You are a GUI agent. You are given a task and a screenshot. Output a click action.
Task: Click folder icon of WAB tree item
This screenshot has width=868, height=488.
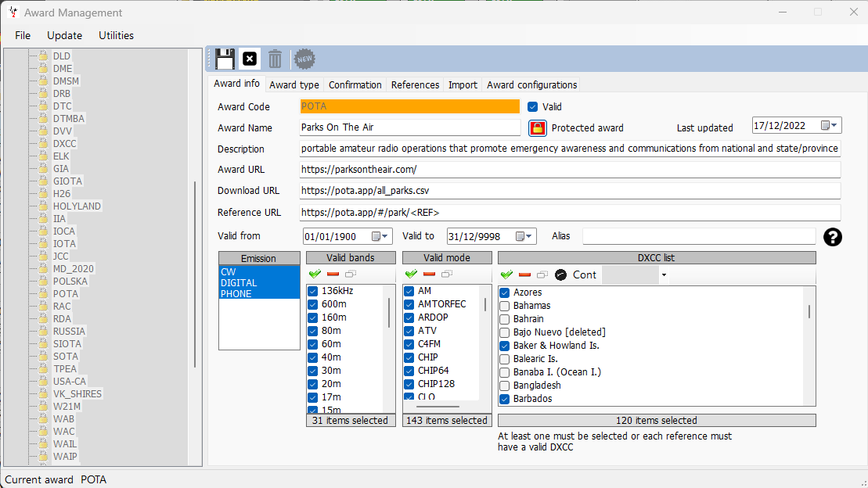click(x=43, y=419)
